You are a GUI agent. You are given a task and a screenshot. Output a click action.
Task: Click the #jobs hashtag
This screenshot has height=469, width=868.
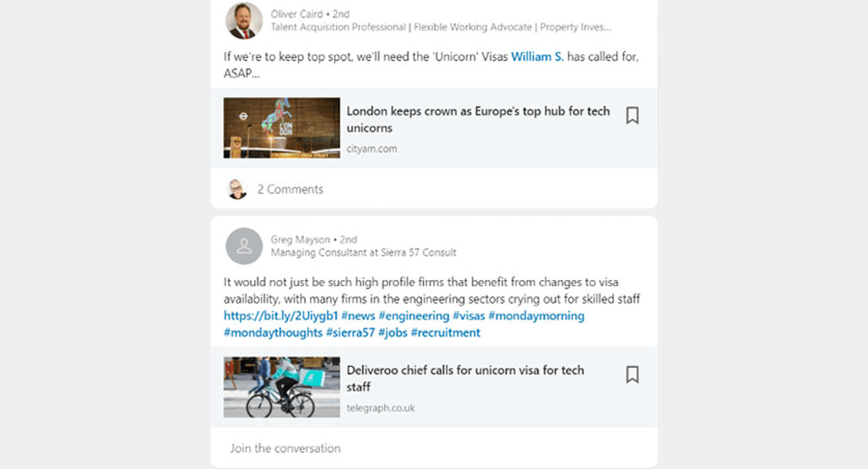pos(393,332)
